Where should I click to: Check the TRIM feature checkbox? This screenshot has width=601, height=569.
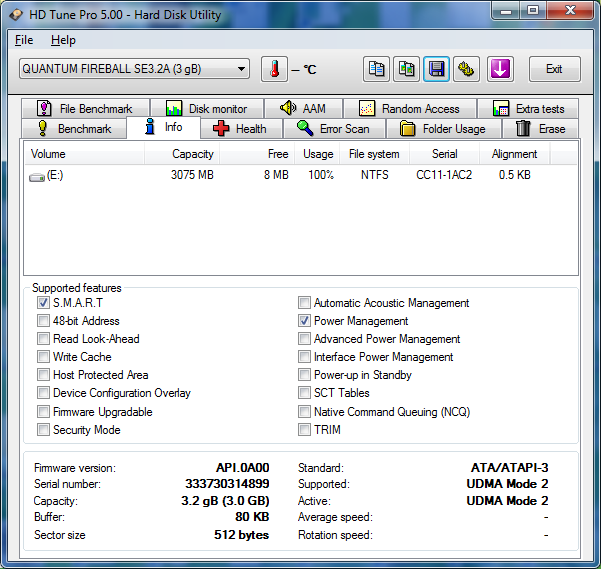[304, 430]
